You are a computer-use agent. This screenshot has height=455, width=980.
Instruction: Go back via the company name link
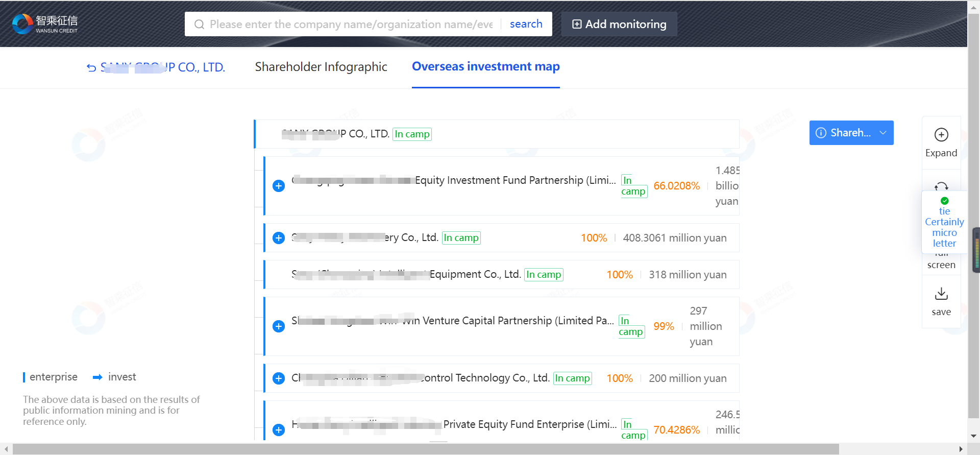tap(156, 67)
